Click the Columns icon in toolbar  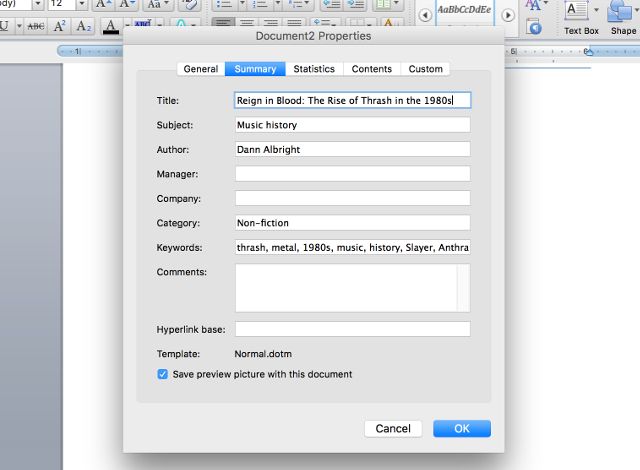382,4
